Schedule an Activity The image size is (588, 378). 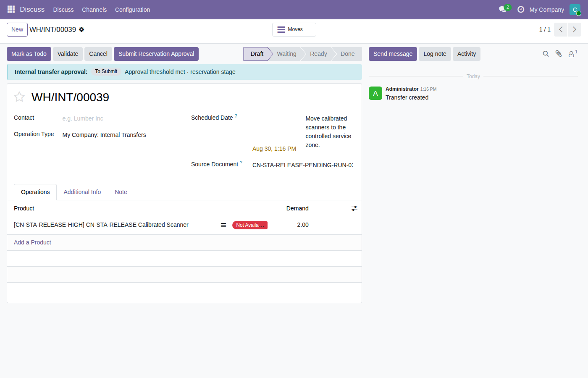[x=467, y=54]
